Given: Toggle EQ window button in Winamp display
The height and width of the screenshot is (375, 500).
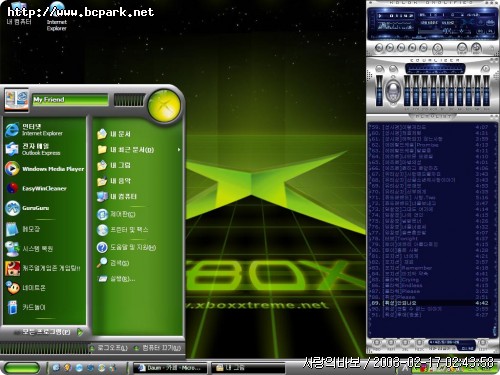Looking at the screenshot, I should (480, 31).
